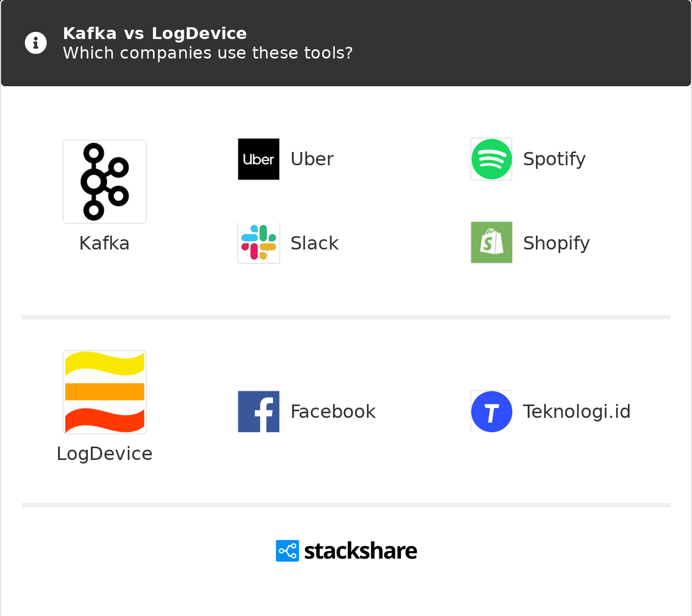This screenshot has width=692, height=616.
Task: Open the stackshare wordmark
Action: (360, 551)
